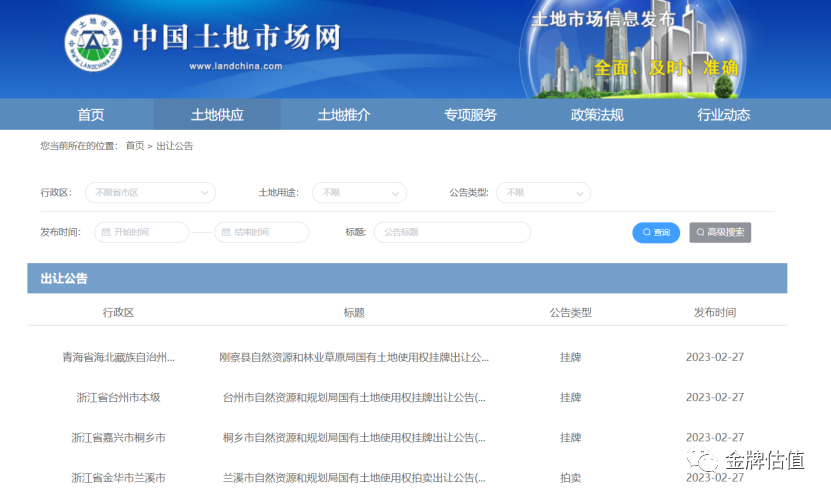Click the 结束时间 date field

pyautogui.click(x=262, y=232)
